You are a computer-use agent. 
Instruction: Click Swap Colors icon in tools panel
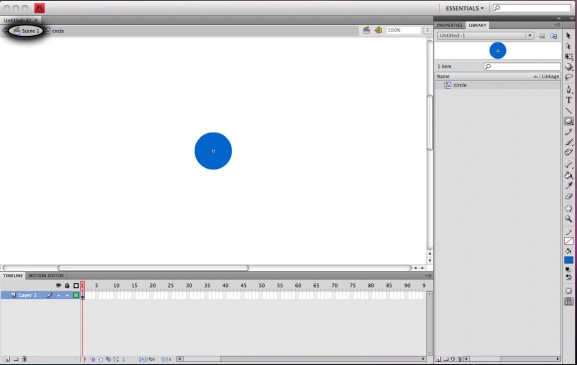569,277
